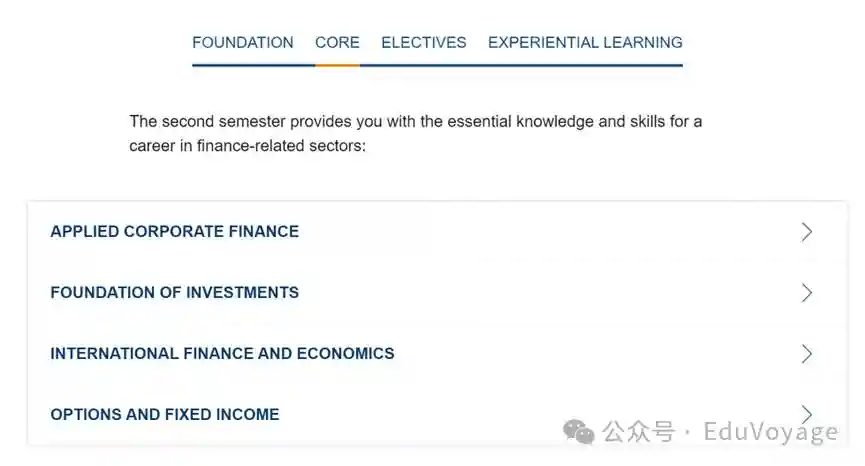Click the Foundation of Investments chevron

tap(807, 293)
